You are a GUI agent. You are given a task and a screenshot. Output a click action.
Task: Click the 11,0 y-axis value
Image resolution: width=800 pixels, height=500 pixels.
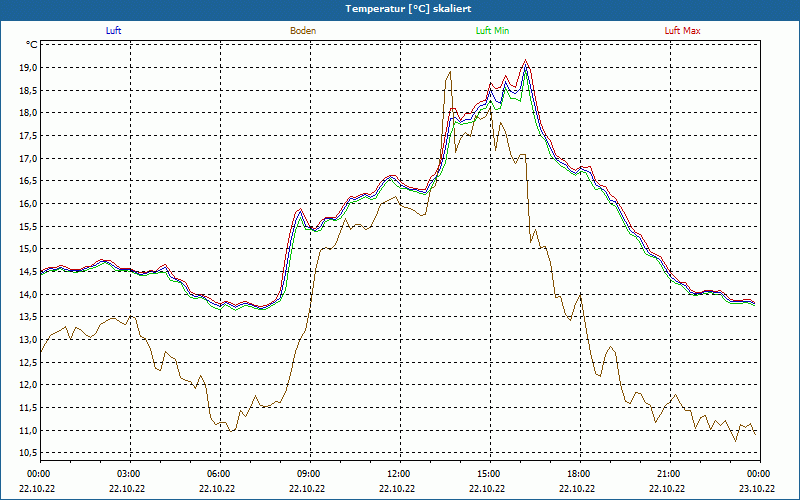(29, 430)
